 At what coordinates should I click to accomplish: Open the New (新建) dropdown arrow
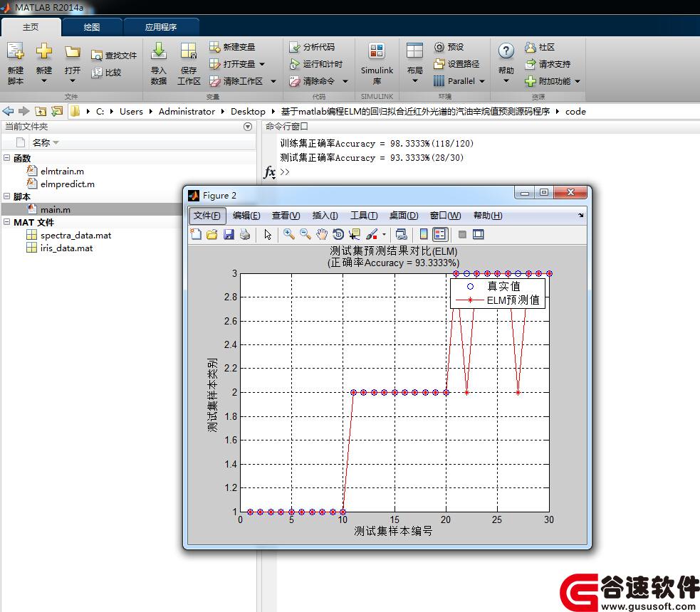[x=43, y=80]
